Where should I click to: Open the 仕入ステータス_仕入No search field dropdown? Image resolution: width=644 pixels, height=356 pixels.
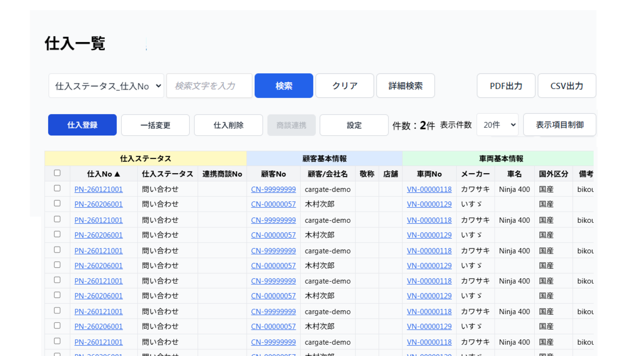pos(106,86)
